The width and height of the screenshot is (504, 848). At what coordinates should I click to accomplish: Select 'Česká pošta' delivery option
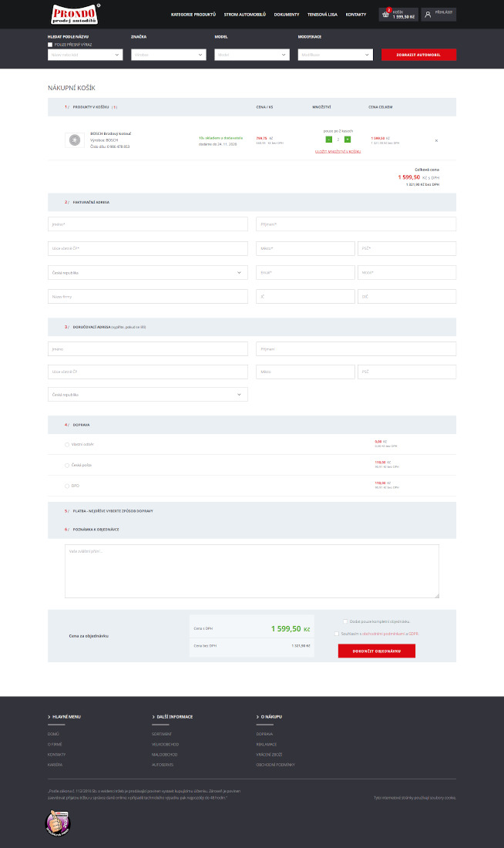(x=67, y=465)
